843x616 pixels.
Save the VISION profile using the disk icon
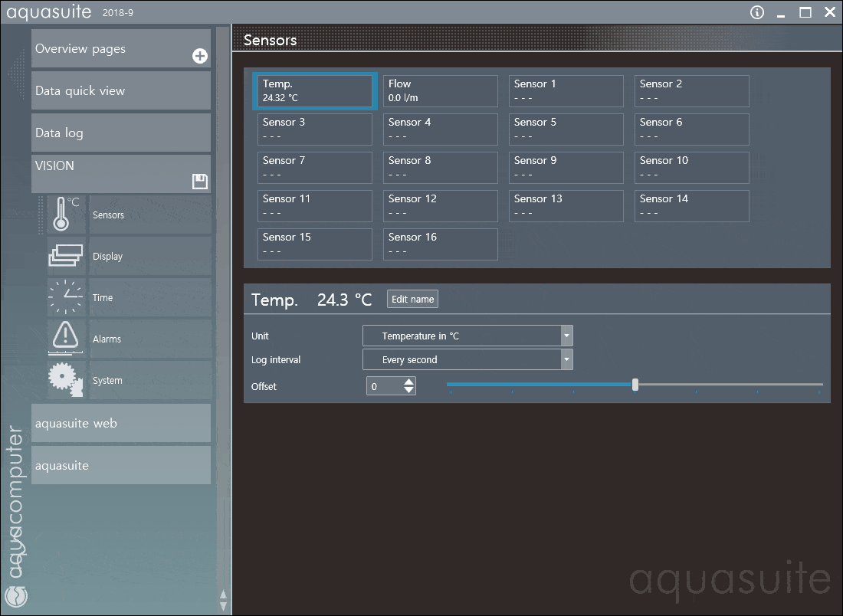[x=198, y=180]
